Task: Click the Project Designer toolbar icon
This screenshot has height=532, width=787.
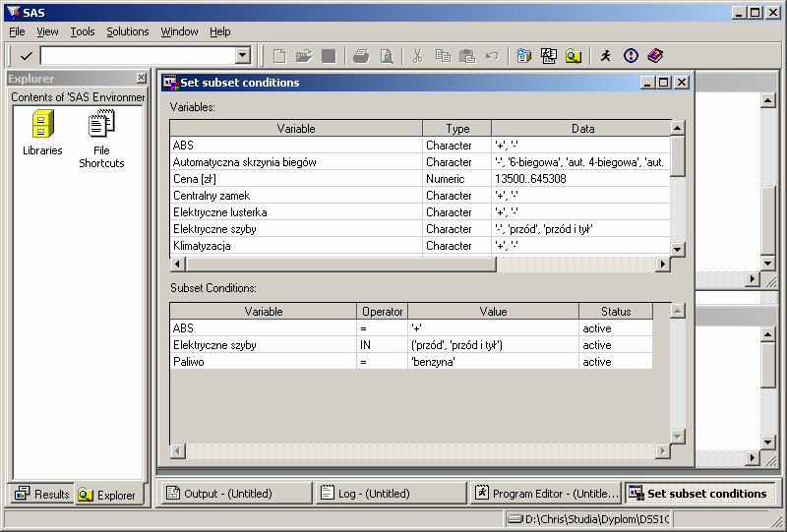Action: (549, 56)
